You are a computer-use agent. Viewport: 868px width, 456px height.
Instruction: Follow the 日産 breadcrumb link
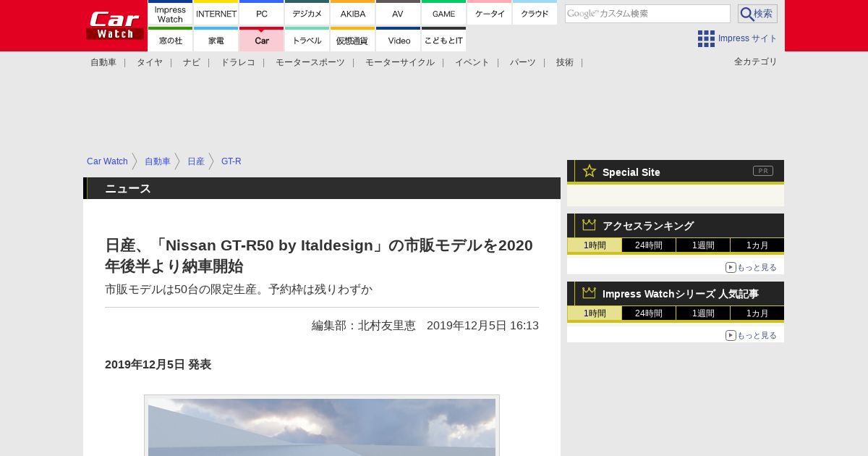[x=196, y=161]
